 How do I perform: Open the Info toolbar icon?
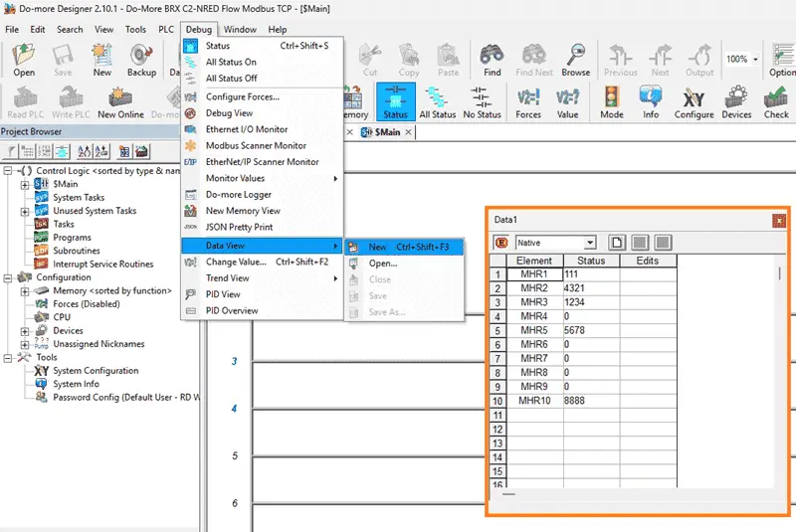[651, 102]
